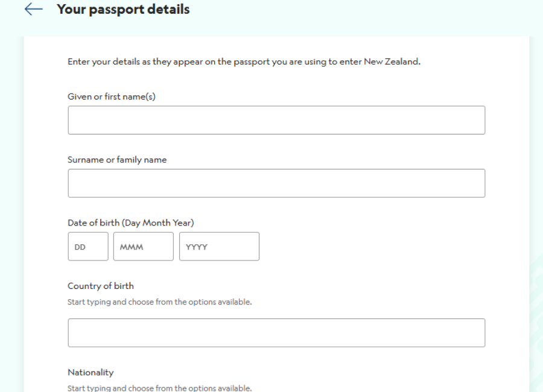Click the 'Nationality' label
Viewport: 543px width, 392px height.
91,372
